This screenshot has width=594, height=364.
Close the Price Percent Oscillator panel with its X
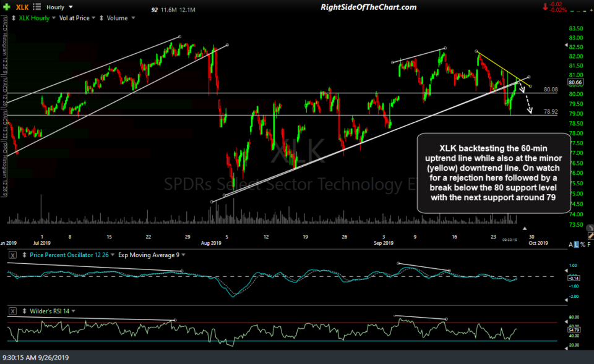pyautogui.click(x=12, y=253)
